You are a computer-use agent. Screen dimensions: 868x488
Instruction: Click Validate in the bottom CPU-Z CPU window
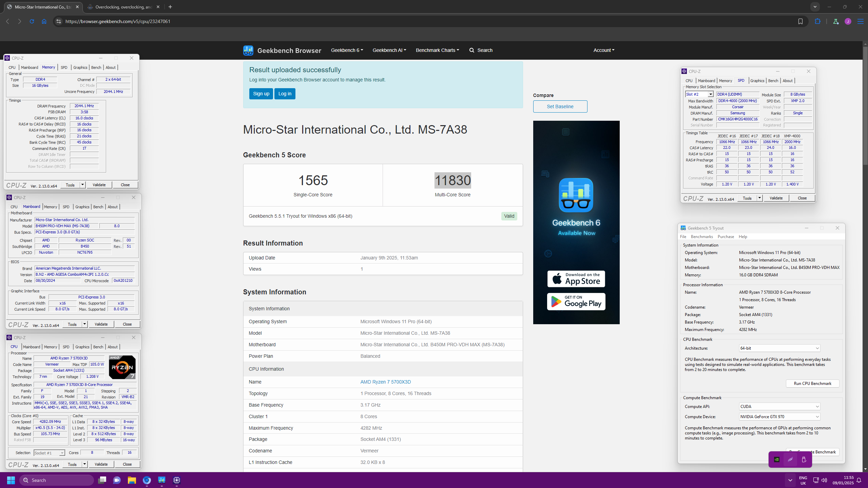pyautogui.click(x=101, y=464)
